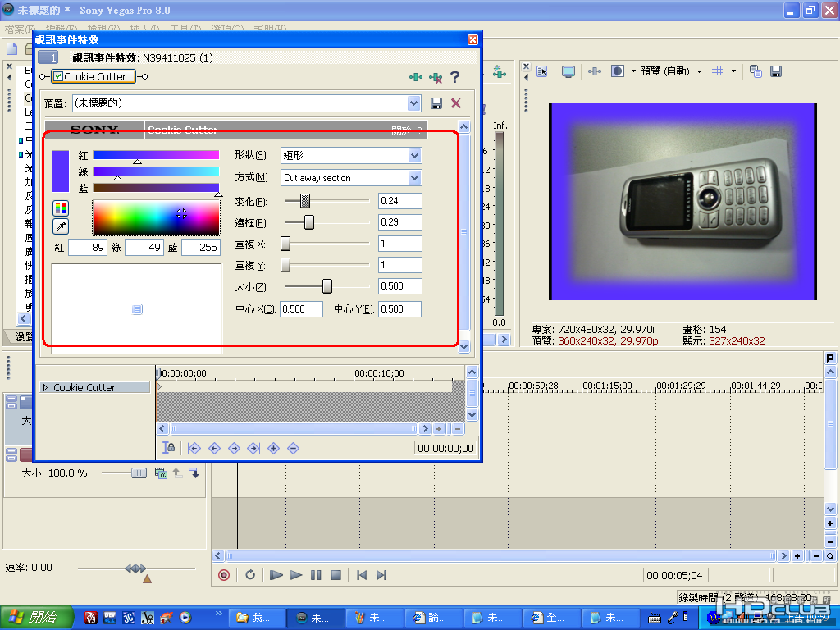
Task: Copy preview snapshot to clipboard
Action: tap(756, 71)
